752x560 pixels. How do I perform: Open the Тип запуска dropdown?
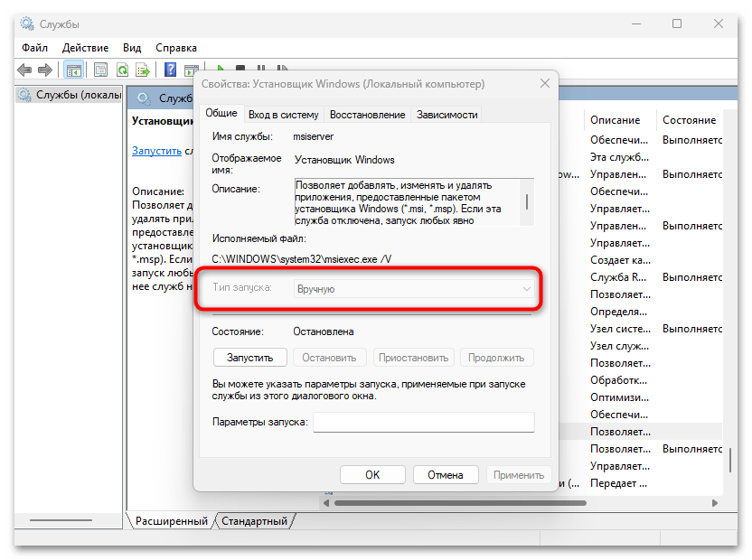414,289
